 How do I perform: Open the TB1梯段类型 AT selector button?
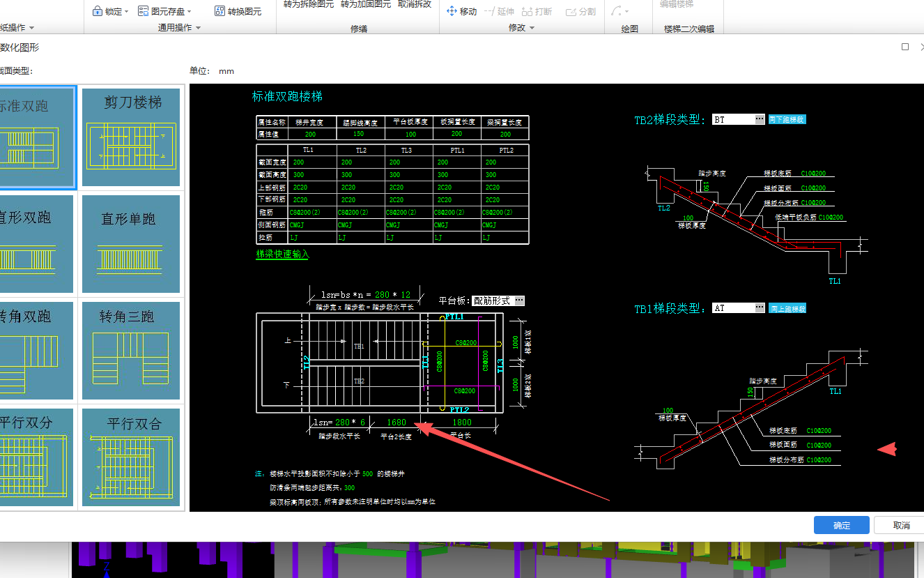(760, 307)
